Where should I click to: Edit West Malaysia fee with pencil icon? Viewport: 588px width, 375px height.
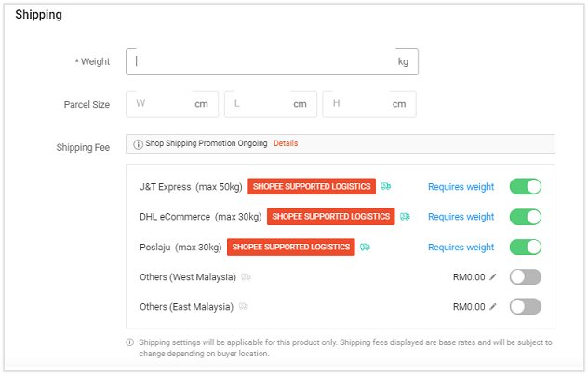pyautogui.click(x=493, y=277)
